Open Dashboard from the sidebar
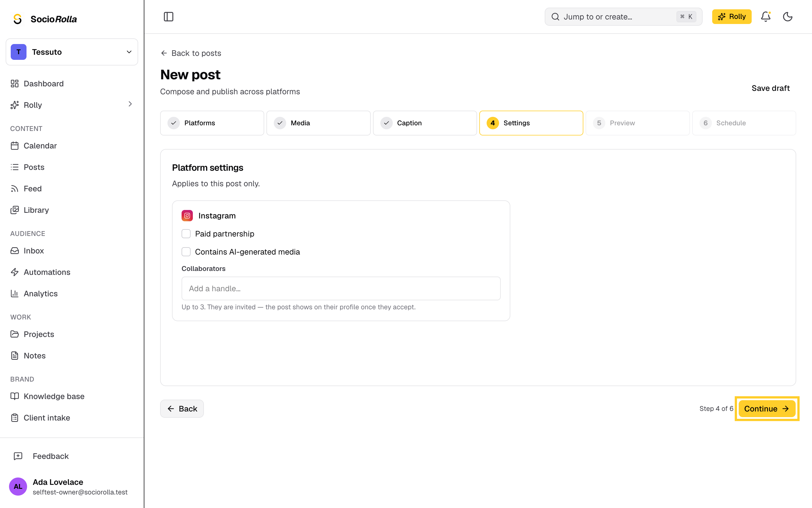Image resolution: width=812 pixels, height=508 pixels. (72, 83)
